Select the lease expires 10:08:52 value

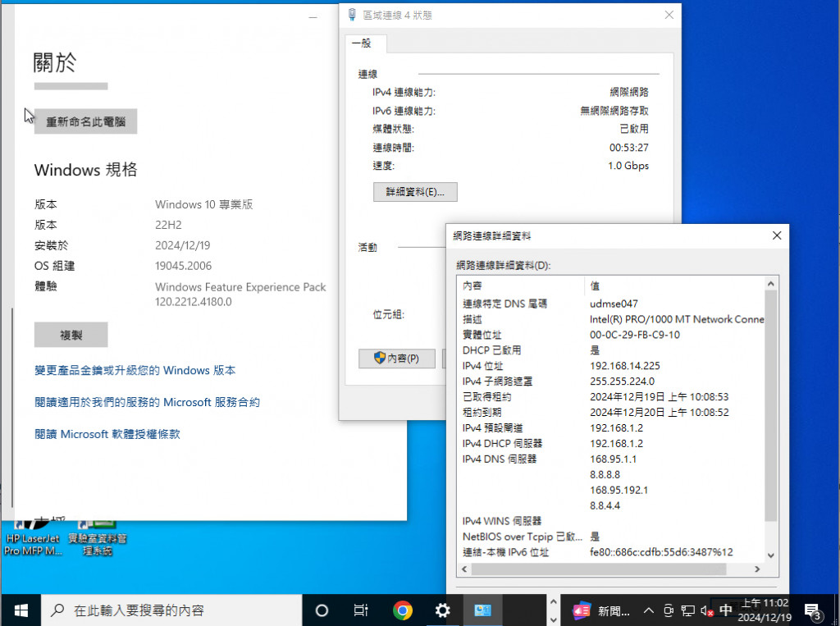659,412
